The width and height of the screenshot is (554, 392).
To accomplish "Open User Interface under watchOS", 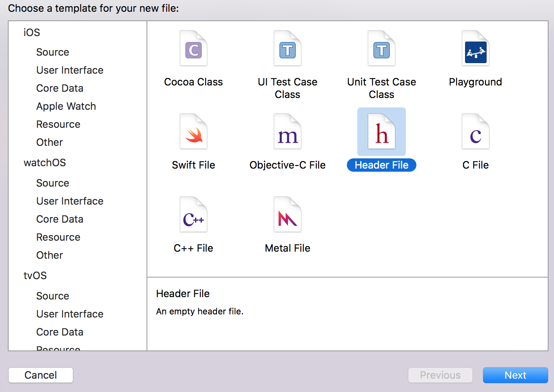I will 70,201.
